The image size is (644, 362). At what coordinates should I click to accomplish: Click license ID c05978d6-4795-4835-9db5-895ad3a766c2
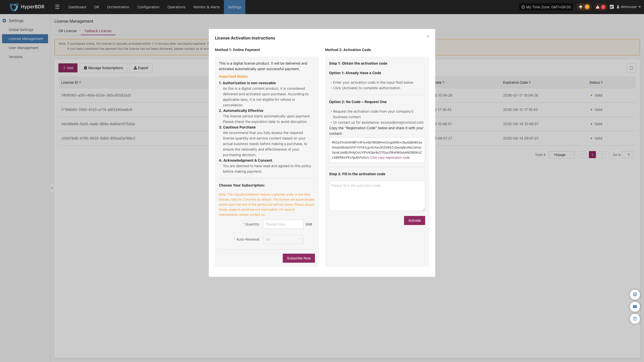coord(98,138)
